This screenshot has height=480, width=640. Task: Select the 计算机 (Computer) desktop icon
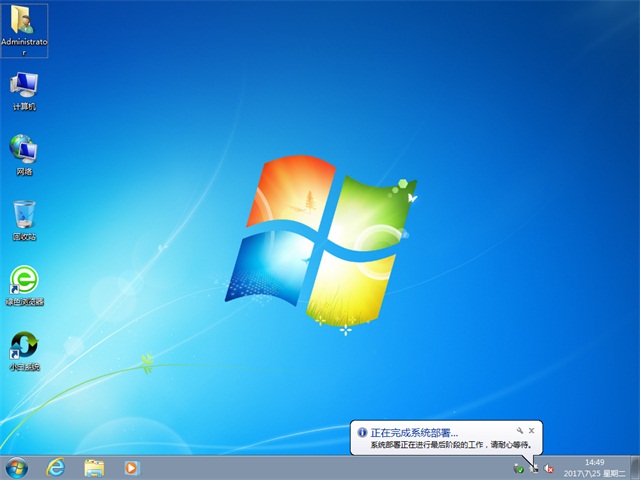pos(24,91)
